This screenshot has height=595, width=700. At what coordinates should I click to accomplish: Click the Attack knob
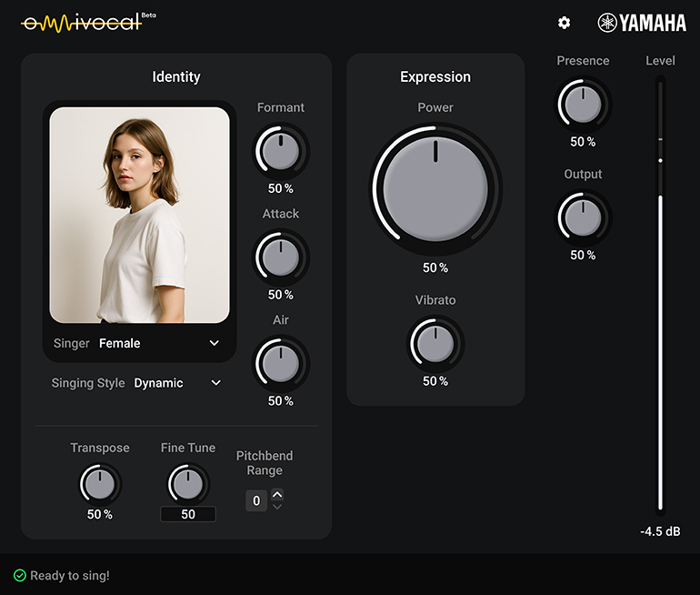[281, 257]
